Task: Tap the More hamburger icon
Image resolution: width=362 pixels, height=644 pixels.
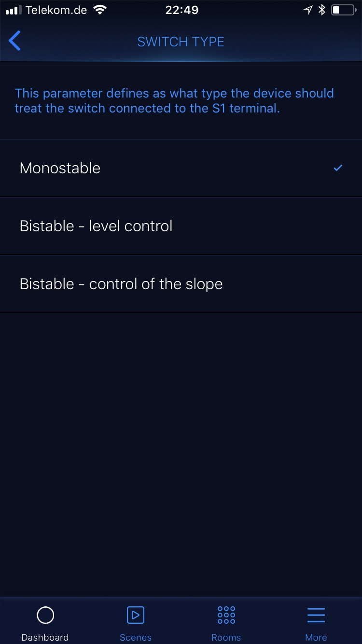Action: (316, 615)
